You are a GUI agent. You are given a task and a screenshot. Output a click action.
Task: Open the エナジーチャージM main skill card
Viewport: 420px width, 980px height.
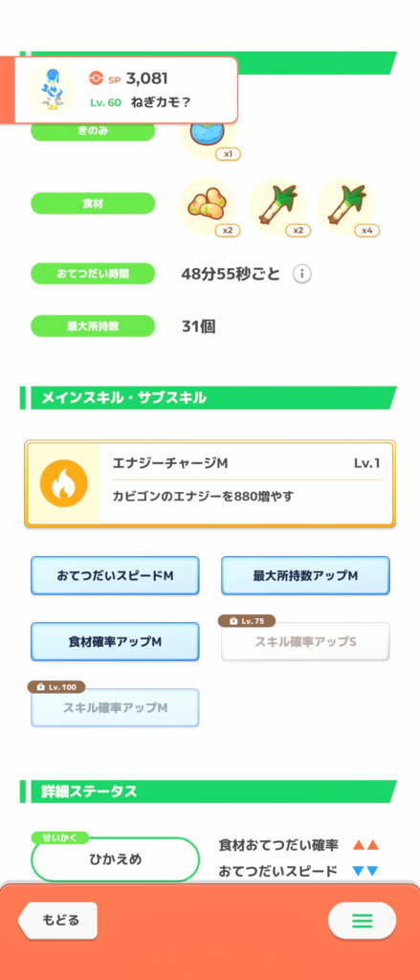click(210, 483)
